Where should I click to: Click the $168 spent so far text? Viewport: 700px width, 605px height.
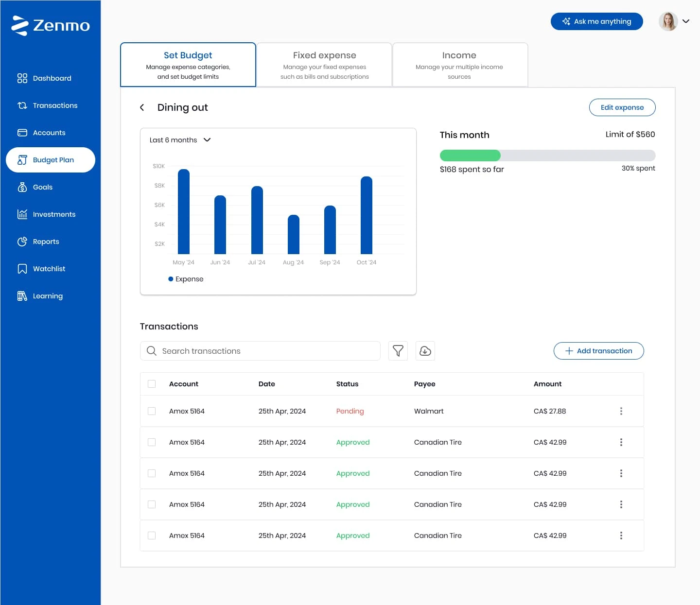pyautogui.click(x=472, y=169)
